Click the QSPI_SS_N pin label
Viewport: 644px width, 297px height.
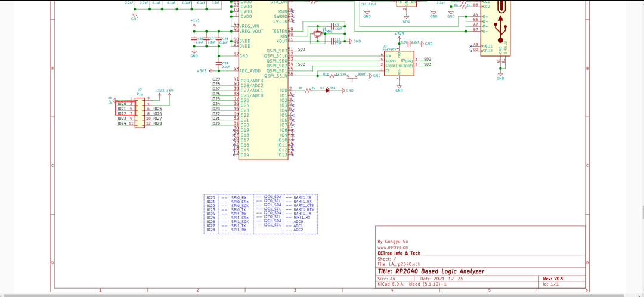point(275,76)
